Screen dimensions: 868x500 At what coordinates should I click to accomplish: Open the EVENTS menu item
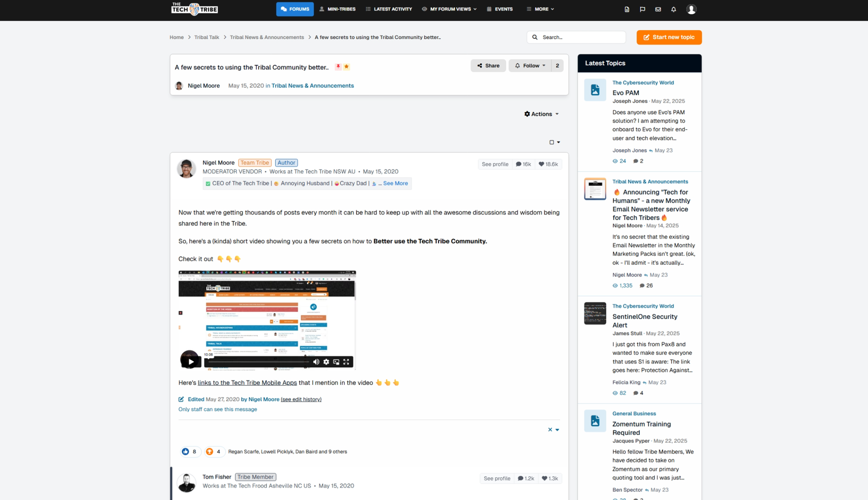click(x=499, y=9)
